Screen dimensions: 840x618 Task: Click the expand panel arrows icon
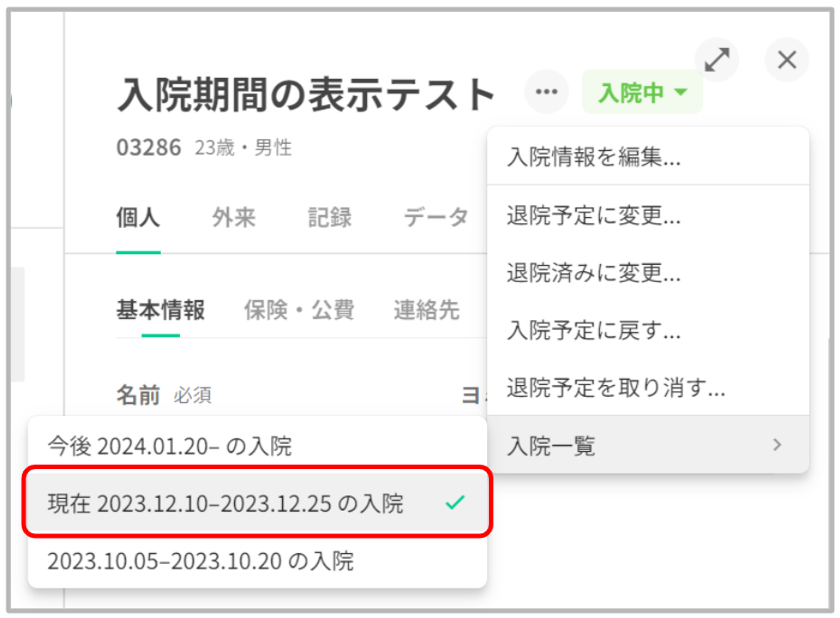point(717,60)
